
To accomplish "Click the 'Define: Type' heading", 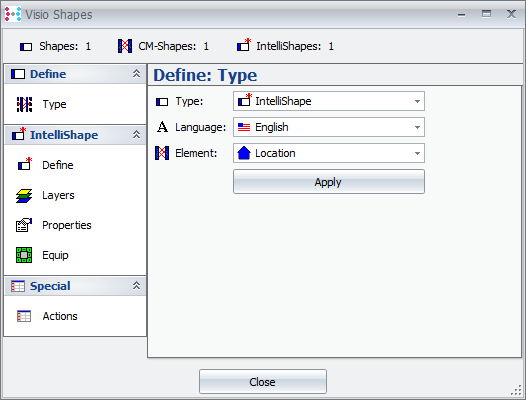I will tap(205, 75).
